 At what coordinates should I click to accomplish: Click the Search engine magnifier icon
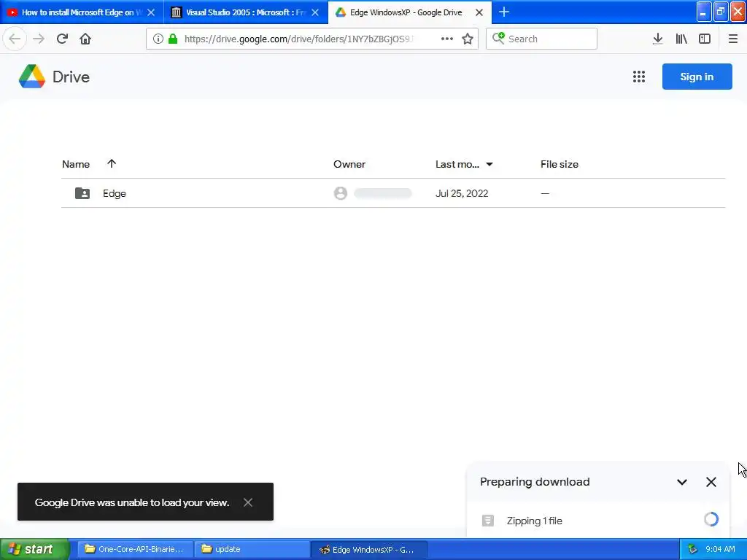pyautogui.click(x=498, y=38)
